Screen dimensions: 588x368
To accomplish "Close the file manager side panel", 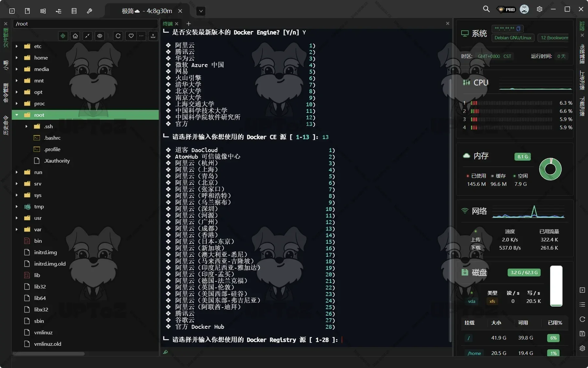I will point(6,24).
